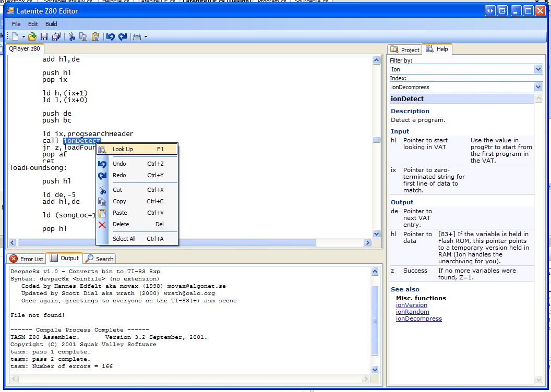Click the Save All toolbar icon
This screenshot has height=392, width=551.
[x=56, y=36]
